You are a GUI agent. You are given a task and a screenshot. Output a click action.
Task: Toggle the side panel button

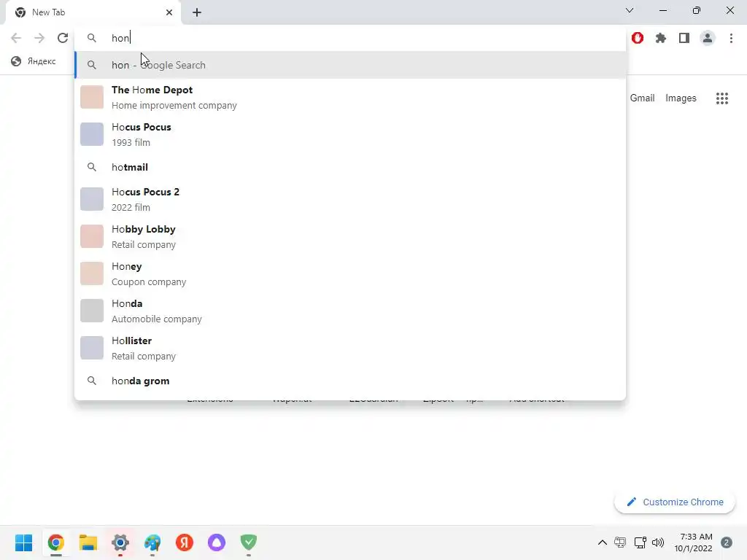coord(684,38)
